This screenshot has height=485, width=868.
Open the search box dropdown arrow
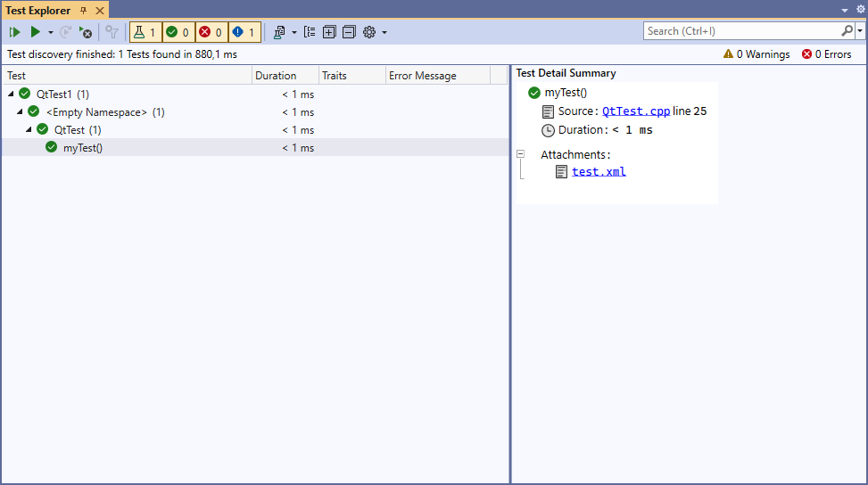[860, 31]
